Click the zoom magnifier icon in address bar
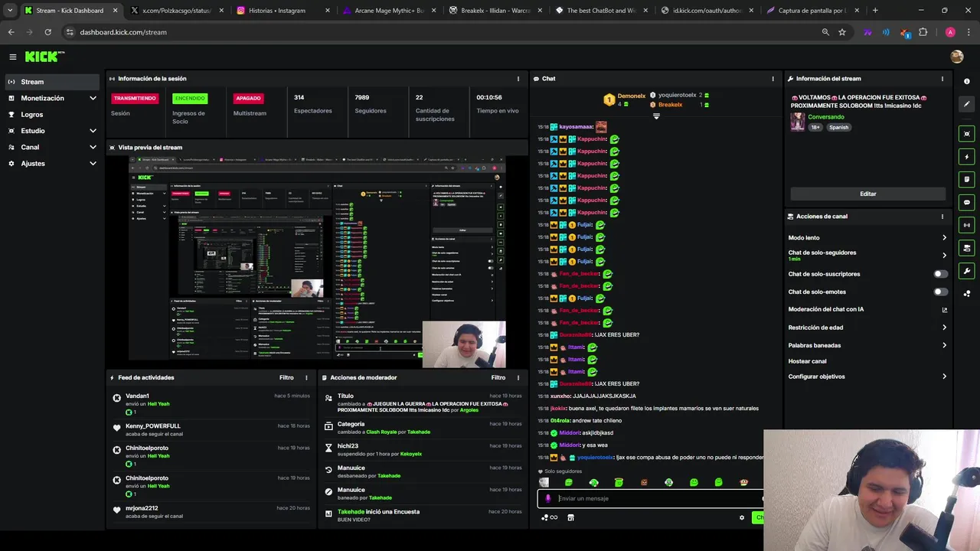Screen dimensions: 980x551 tap(825, 32)
